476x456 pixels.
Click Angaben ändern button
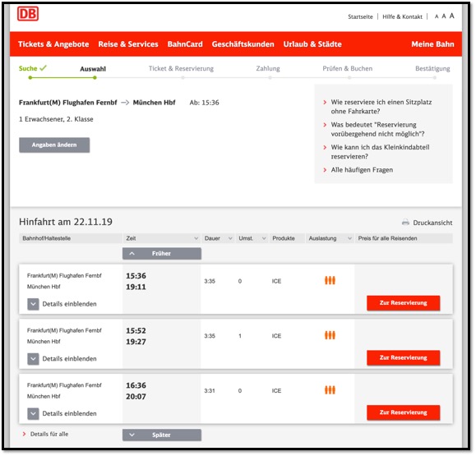pyautogui.click(x=54, y=145)
